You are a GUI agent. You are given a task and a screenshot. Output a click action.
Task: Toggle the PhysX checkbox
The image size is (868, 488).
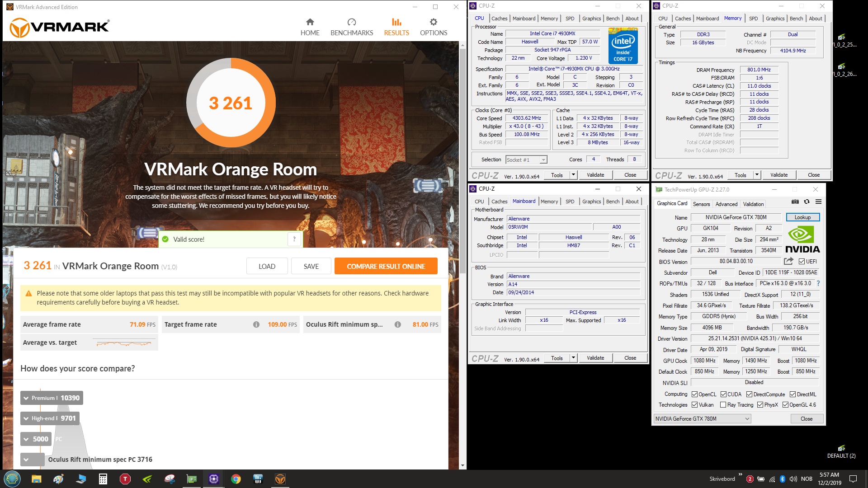click(760, 405)
